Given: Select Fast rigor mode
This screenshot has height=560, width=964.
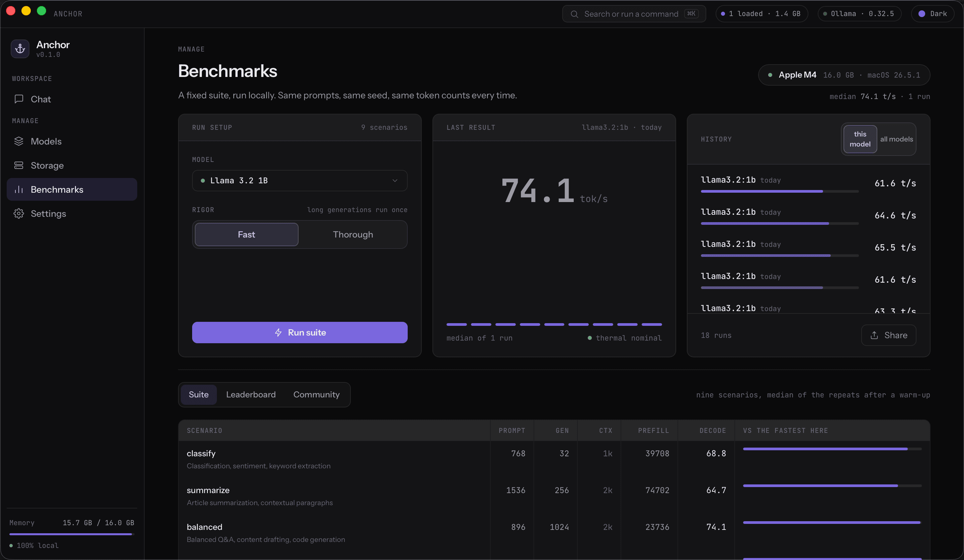Looking at the screenshot, I should coord(246,234).
